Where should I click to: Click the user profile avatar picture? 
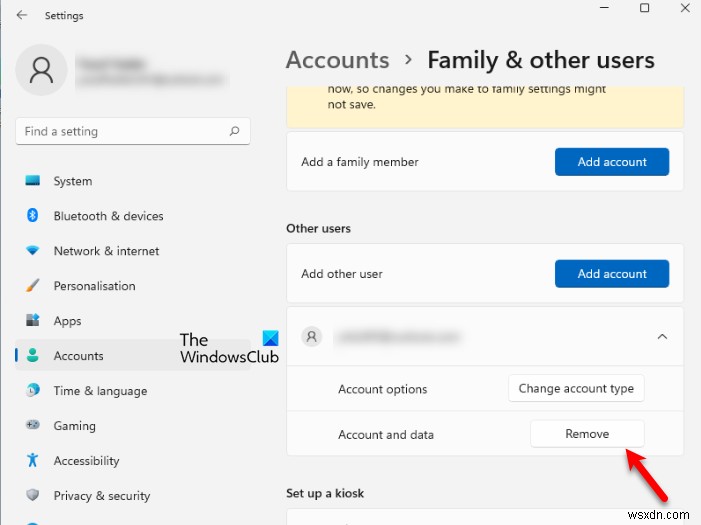(x=42, y=69)
